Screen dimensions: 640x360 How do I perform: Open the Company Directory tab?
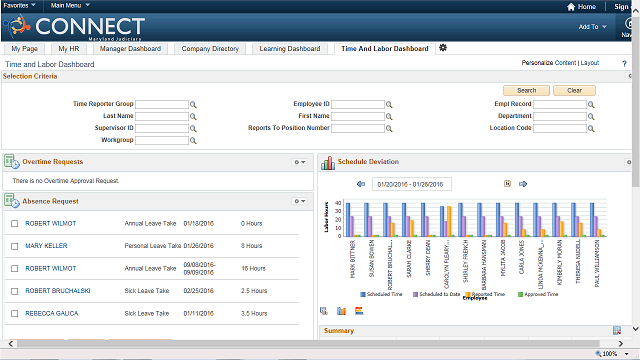(210, 49)
